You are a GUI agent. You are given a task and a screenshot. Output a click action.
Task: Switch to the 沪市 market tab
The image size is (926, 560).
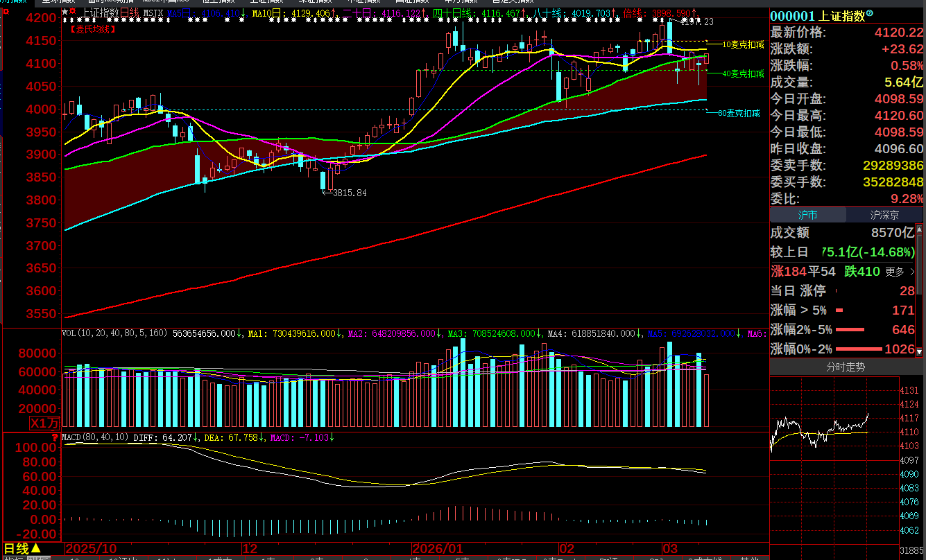(x=807, y=215)
